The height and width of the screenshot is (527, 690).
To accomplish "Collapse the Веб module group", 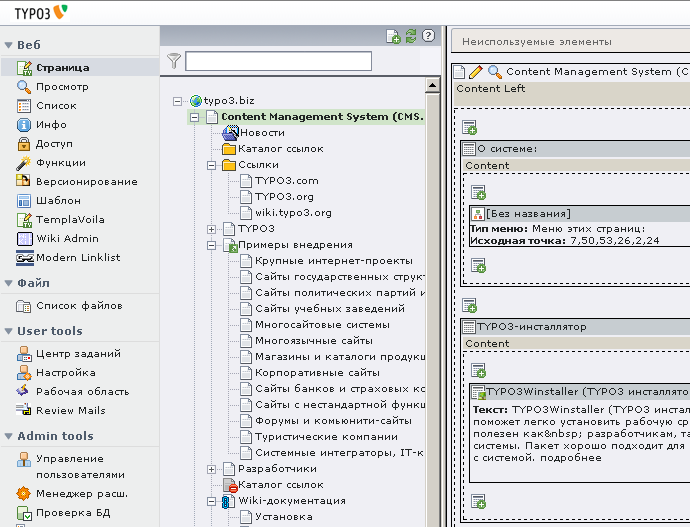I will [x=8, y=45].
